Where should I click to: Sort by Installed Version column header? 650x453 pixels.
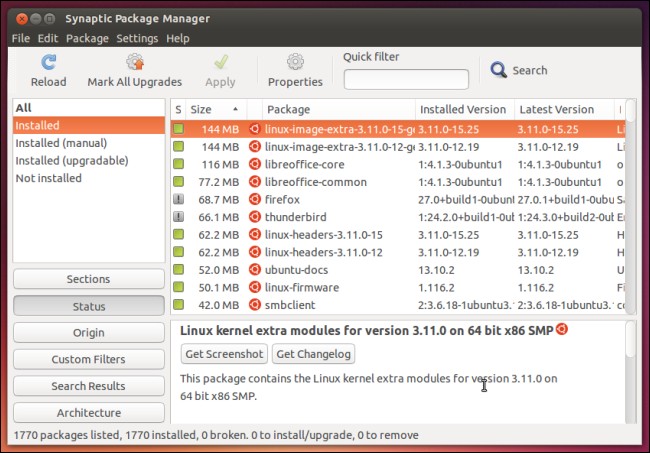pos(465,109)
